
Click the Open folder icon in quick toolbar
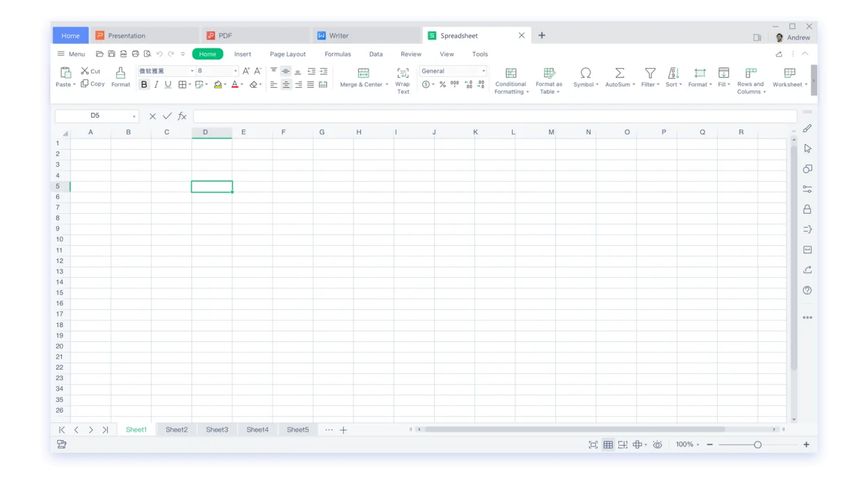[99, 54]
